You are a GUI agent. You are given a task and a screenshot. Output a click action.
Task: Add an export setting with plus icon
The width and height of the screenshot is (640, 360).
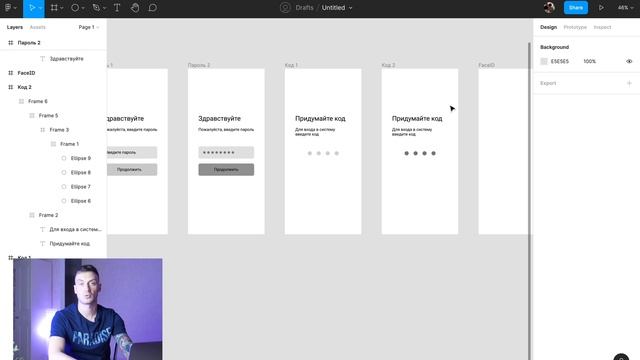629,83
